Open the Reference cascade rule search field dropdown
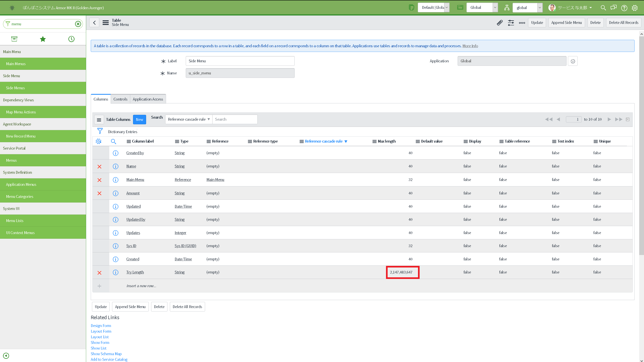Screen dimensions: 644x362 [189, 119]
